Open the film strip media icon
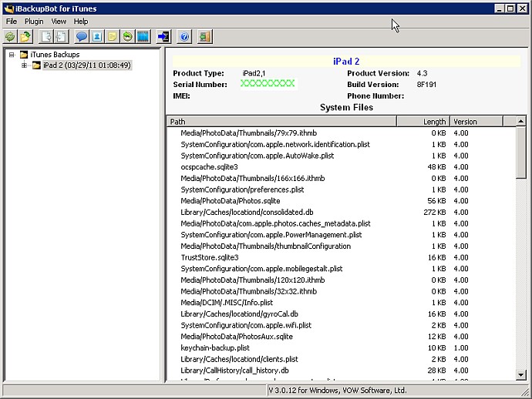 coord(143,37)
